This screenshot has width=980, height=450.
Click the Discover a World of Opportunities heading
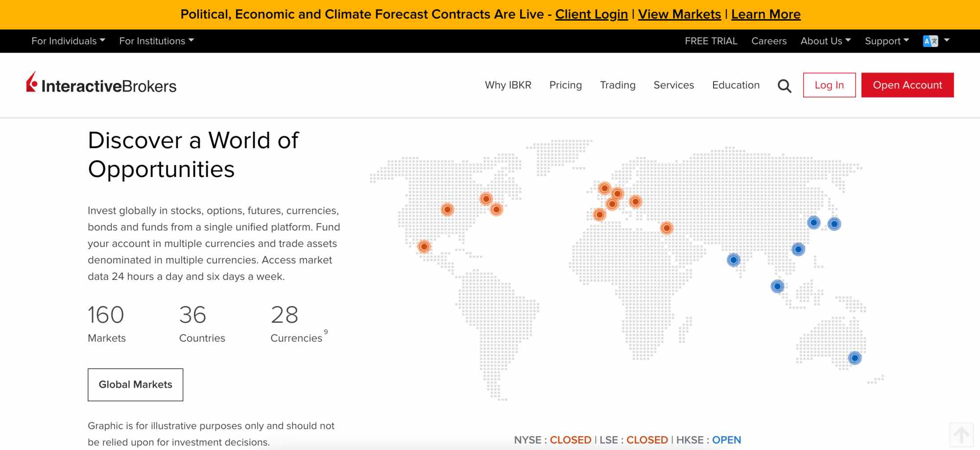click(193, 155)
